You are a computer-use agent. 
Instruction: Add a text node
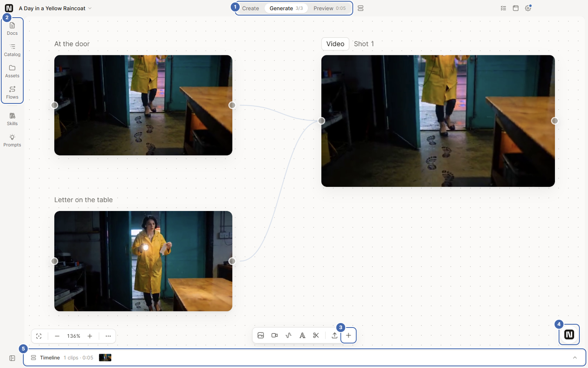302,335
